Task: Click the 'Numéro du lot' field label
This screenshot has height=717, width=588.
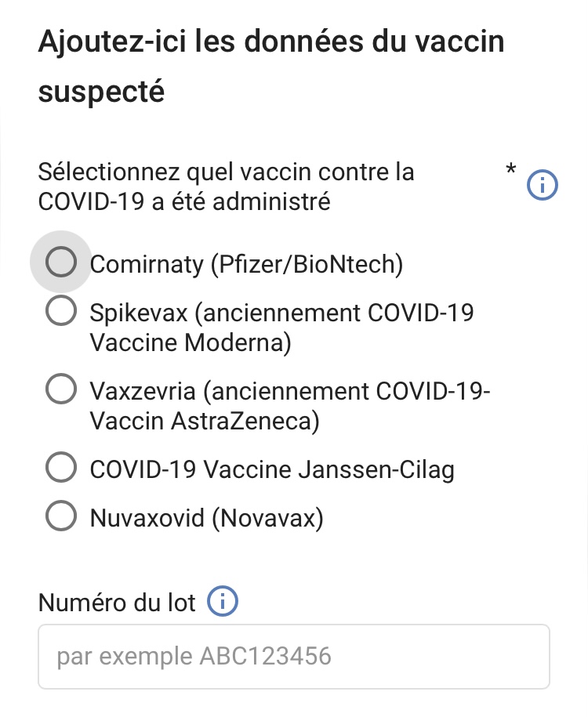Action: click(116, 603)
